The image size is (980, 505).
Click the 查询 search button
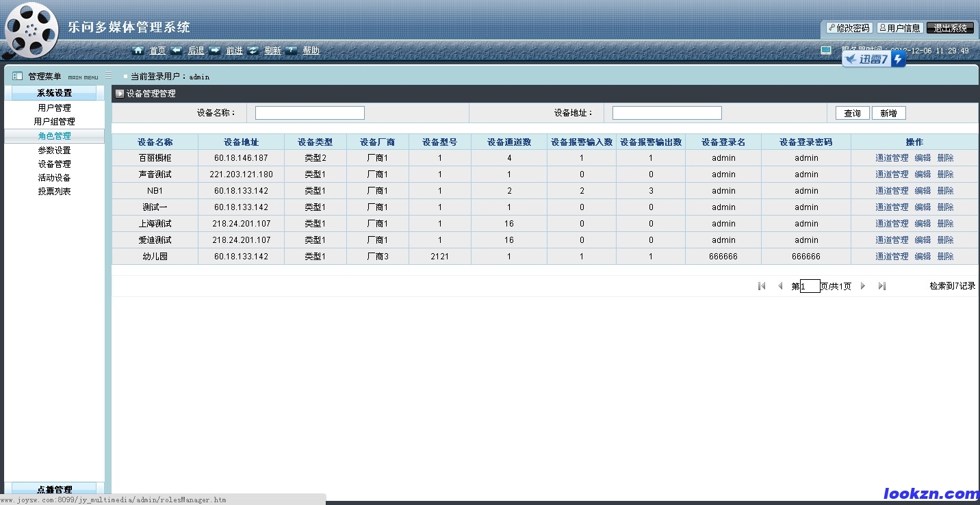point(852,113)
